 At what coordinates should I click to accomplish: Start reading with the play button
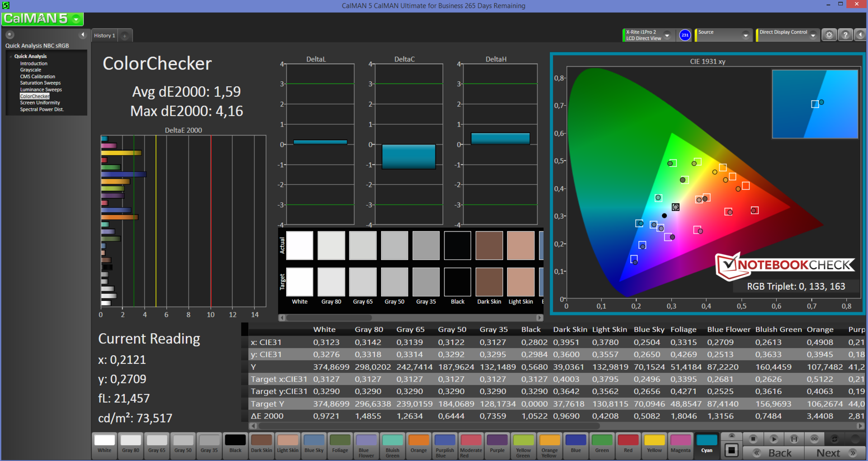[774, 439]
